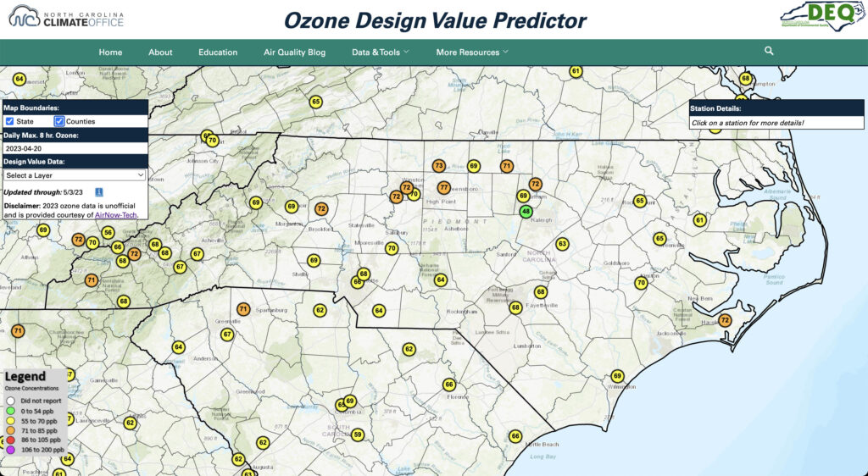Image resolution: width=868 pixels, height=476 pixels.
Task: Select the 66 marker above Myrtle Beach
Action: pyautogui.click(x=515, y=436)
